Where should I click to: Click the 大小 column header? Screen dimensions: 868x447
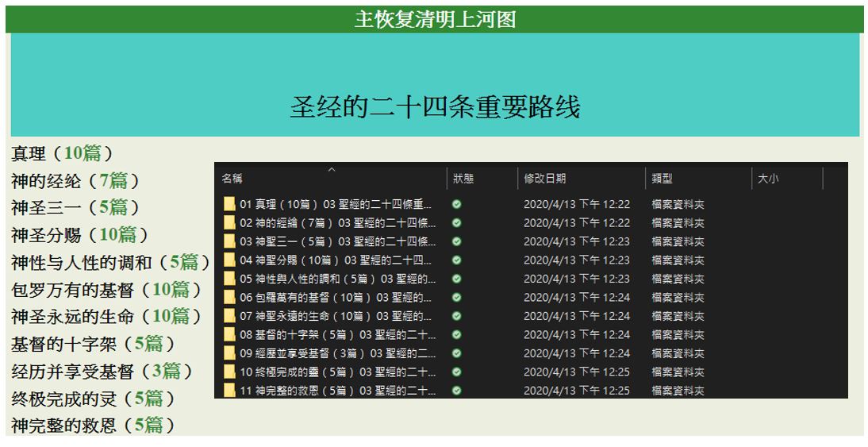coord(768,179)
